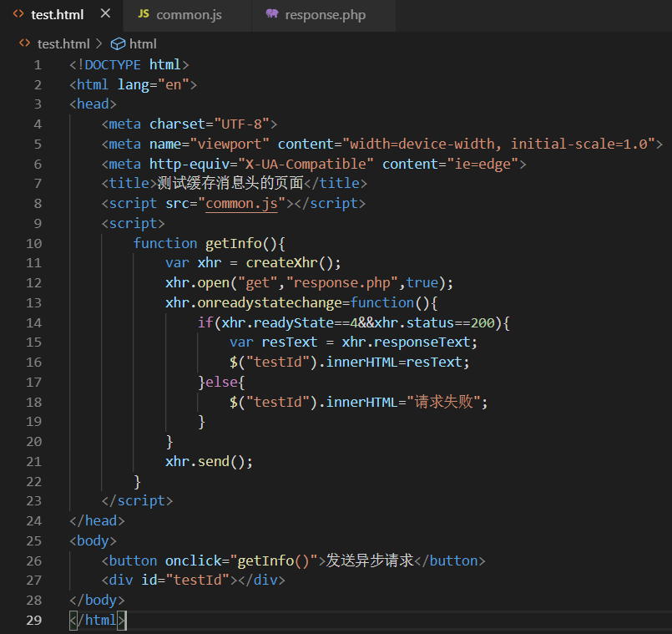Click the "response.php" string on line 12
672x634 pixels.
342,282
